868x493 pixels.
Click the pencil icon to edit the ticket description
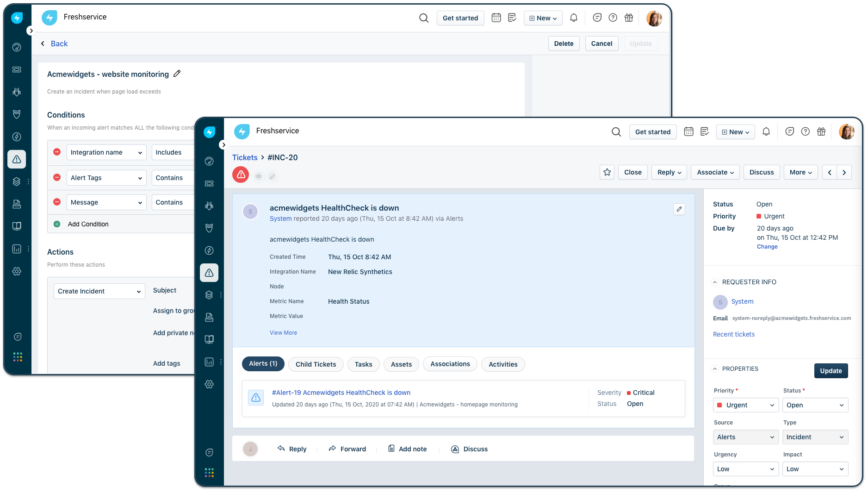(679, 209)
